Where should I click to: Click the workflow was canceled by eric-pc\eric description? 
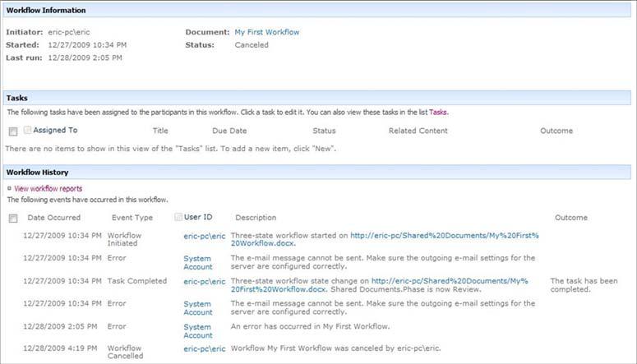(335, 348)
